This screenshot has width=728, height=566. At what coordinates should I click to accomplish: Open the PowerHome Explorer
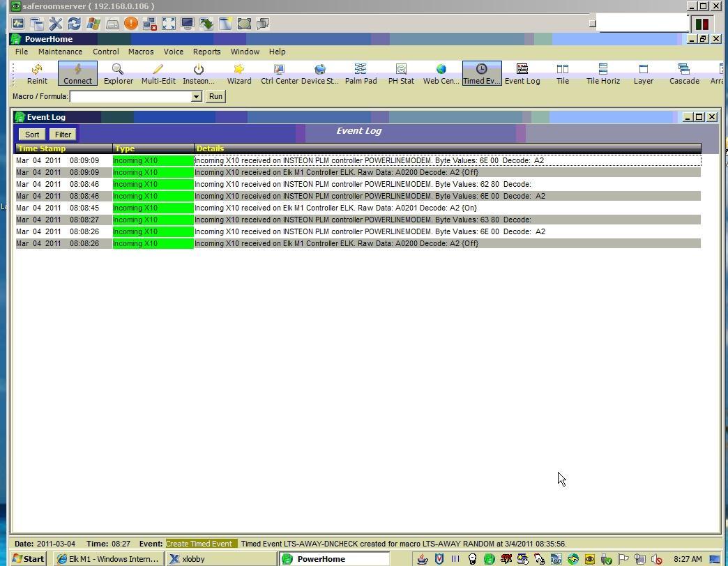point(118,74)
